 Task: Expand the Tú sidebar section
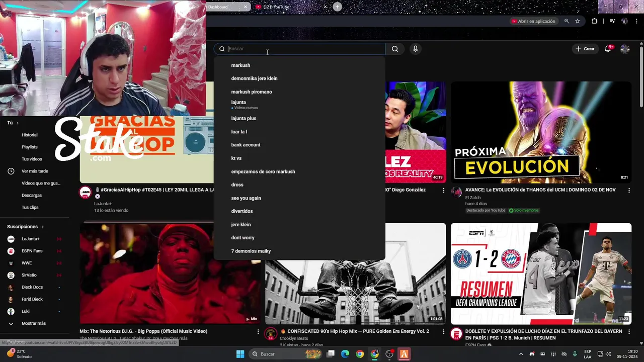pyautogui.click(x=13, y=123)
